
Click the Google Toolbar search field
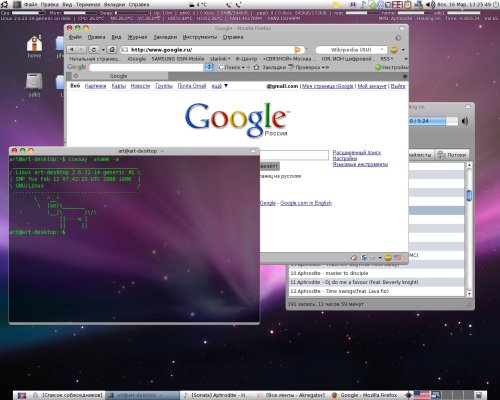[x=147, y=67]
